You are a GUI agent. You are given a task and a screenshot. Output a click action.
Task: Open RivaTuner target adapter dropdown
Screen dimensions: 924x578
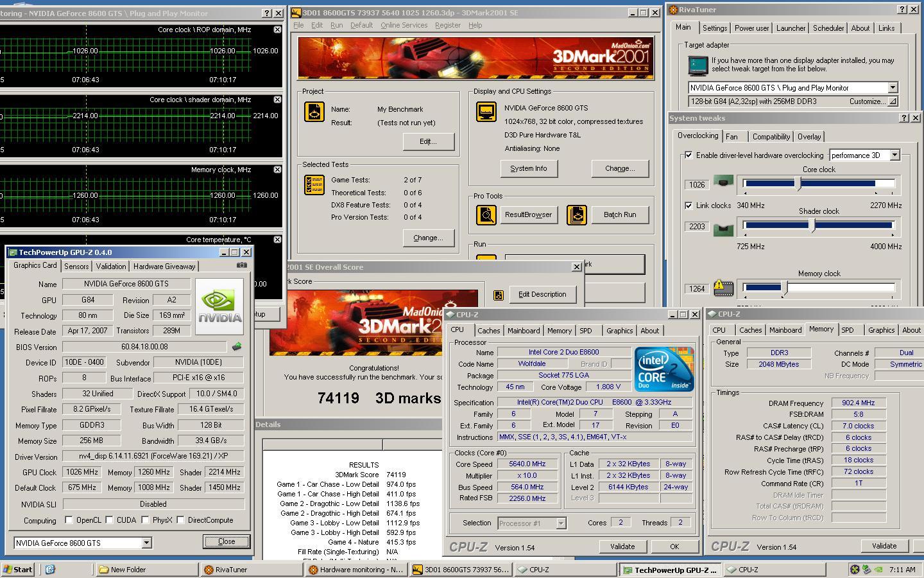(893, 87)
